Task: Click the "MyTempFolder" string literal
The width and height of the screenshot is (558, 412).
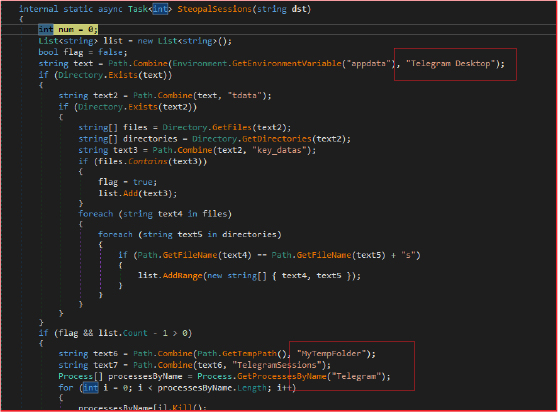Action: point(332,353)
